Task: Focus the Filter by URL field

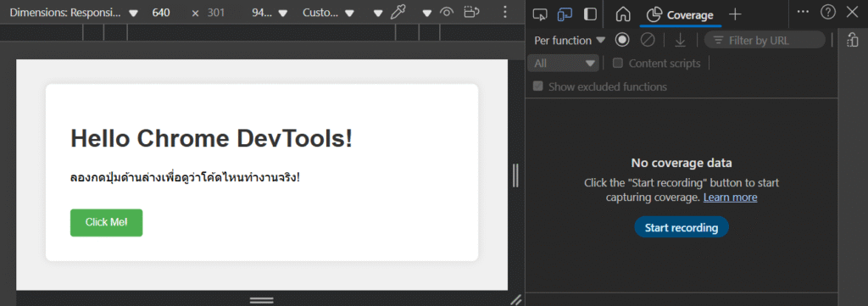Action: [765, 40]
